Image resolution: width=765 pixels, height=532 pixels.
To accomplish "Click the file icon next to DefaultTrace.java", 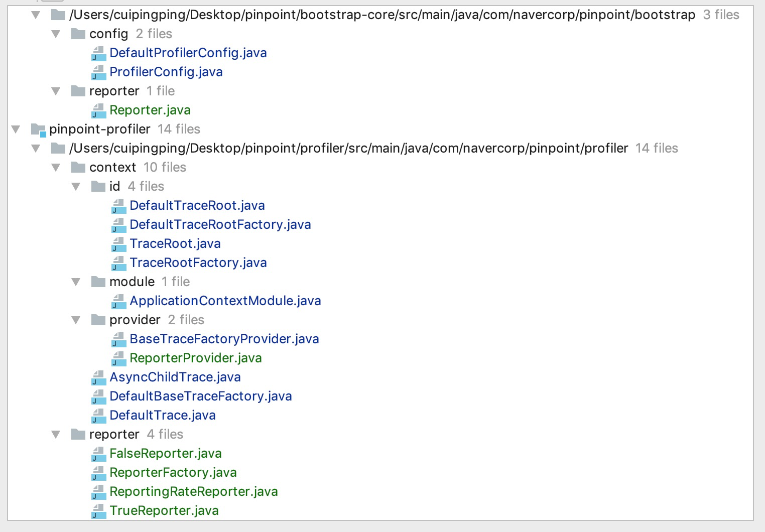I will click(x=99, y=416).
